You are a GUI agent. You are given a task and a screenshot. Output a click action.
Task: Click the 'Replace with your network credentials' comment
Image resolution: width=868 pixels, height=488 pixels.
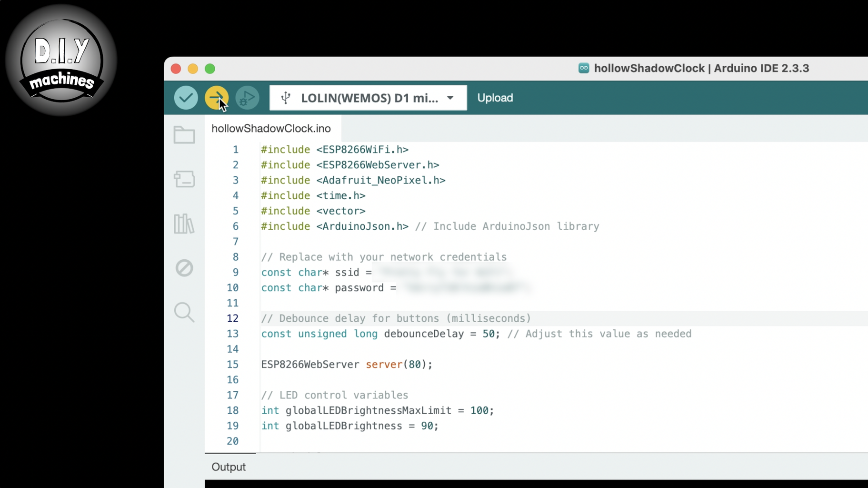(384, 257)
